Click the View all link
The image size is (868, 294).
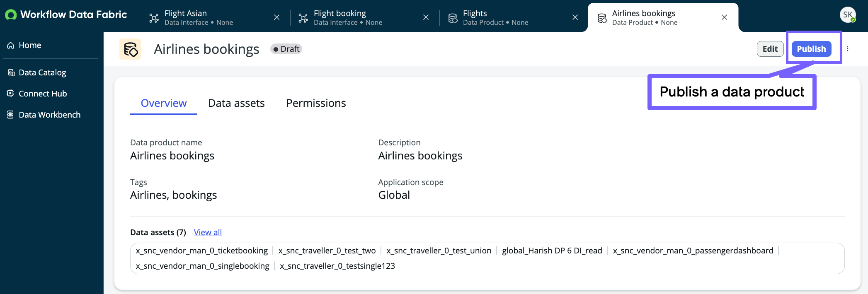[208, 232]
